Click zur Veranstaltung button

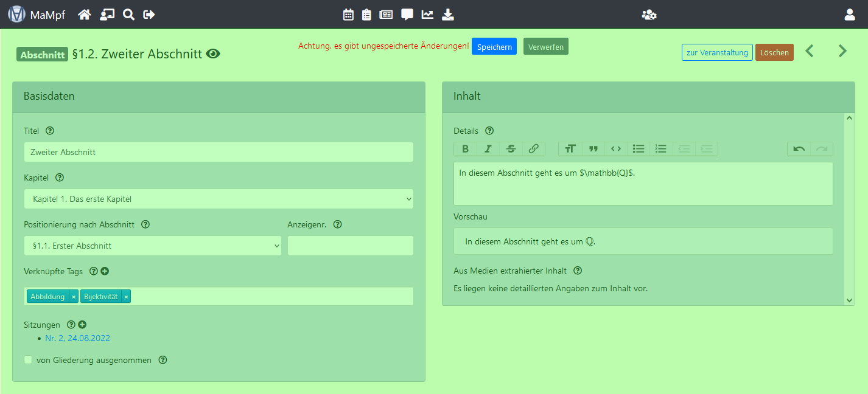pos(717,52)
